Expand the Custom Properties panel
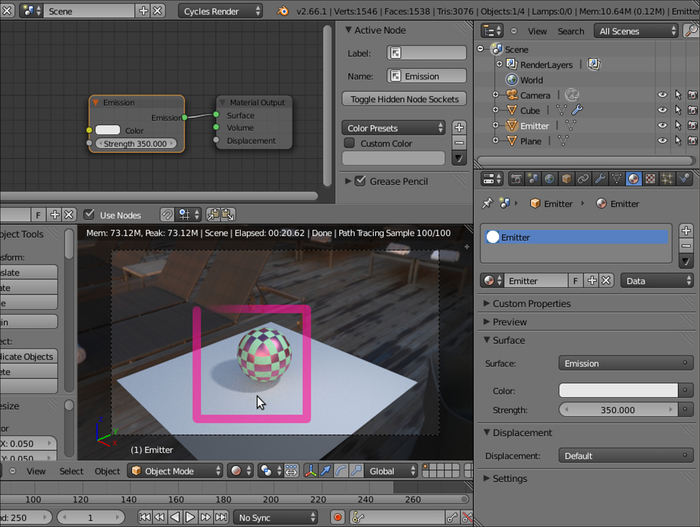Viewport: 700px width, 527px height. click(531, 303)
